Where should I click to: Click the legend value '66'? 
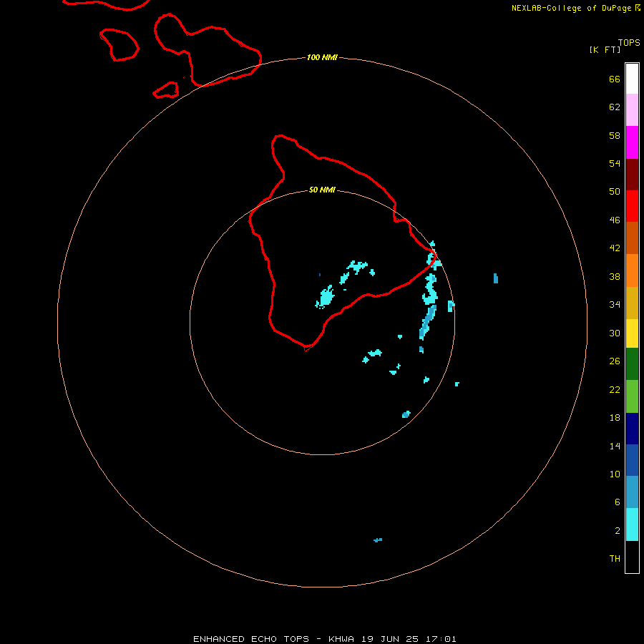coord(615,79)
